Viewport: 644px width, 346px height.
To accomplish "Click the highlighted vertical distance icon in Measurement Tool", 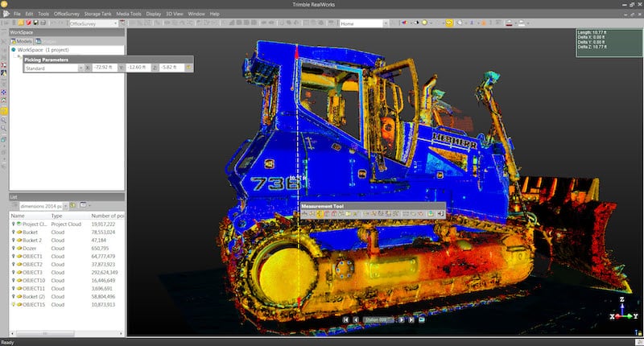I will [x=320, y=214].
